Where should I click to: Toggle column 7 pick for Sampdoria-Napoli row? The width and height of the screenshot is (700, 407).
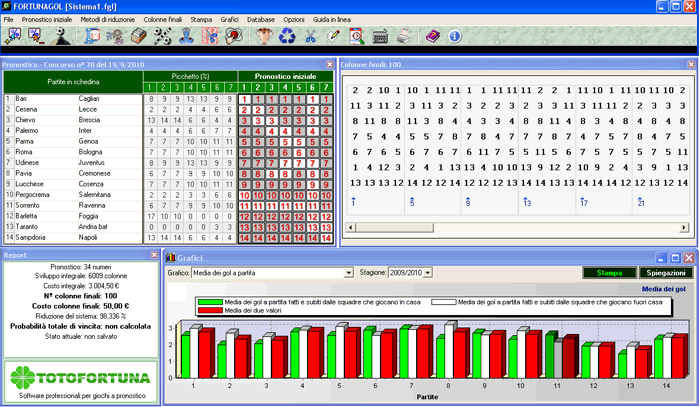[x=325, y=238]
